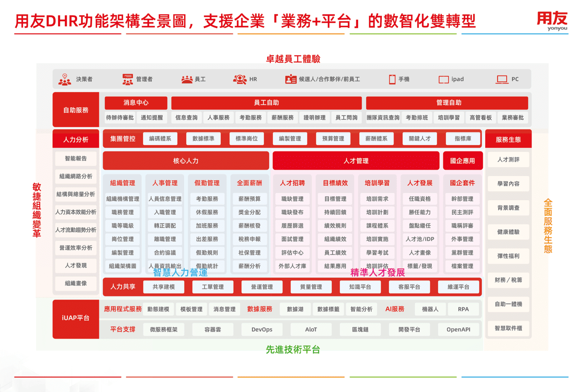Click the 稅務申報 cell
The width and height of the screenshot is (588, 392).
249,239
